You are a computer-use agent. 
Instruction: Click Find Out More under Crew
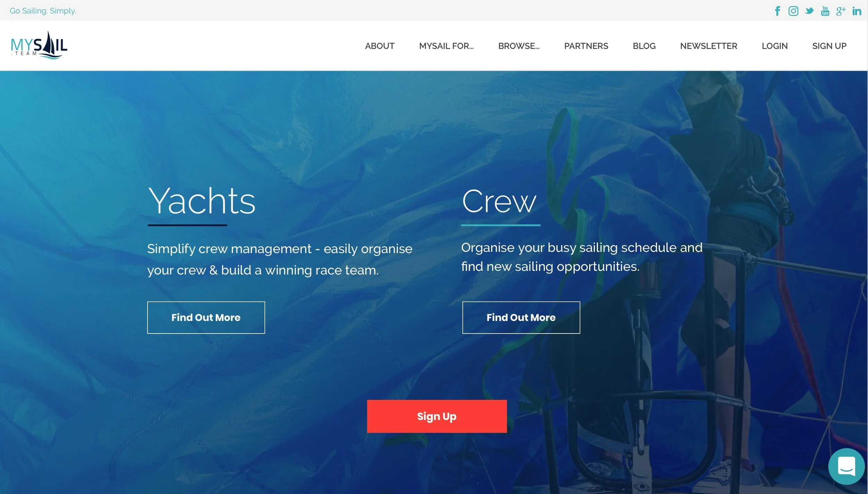pos(521,318)
